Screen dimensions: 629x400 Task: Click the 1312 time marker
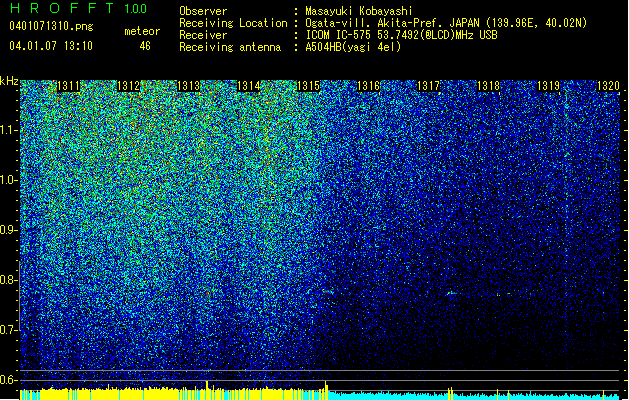point(128,86)
